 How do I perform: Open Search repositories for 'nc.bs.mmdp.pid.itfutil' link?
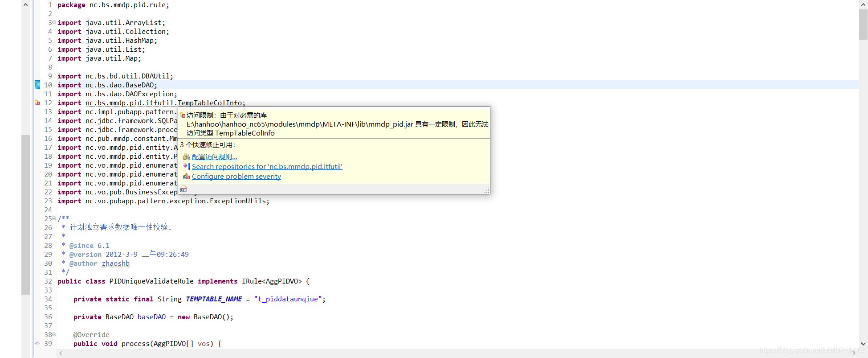[x=267, y=166]
